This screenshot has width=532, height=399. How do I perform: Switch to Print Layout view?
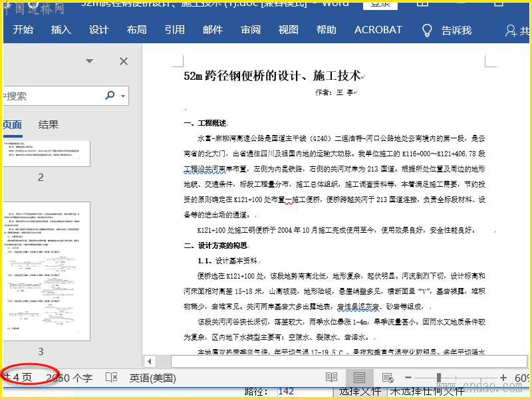pyautogui.click(x=359, y=378)
